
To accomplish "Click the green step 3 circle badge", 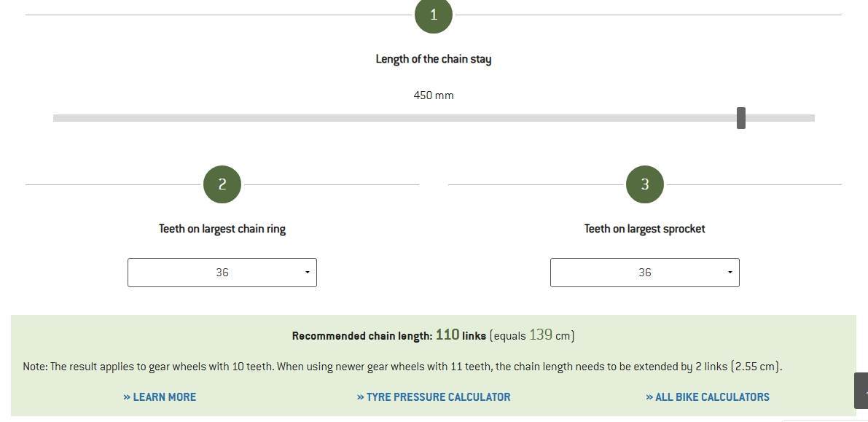I will click(645, 184).
